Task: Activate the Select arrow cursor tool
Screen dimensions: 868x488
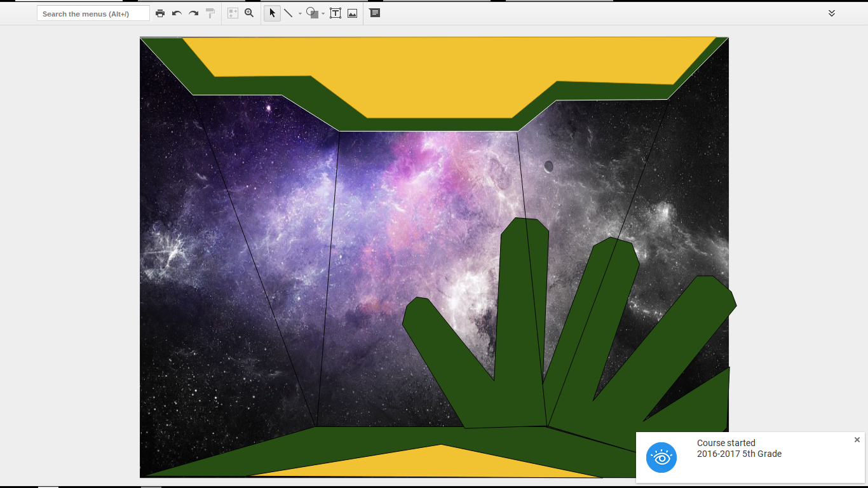Action: pyautogui.click(x=272, y=13)
